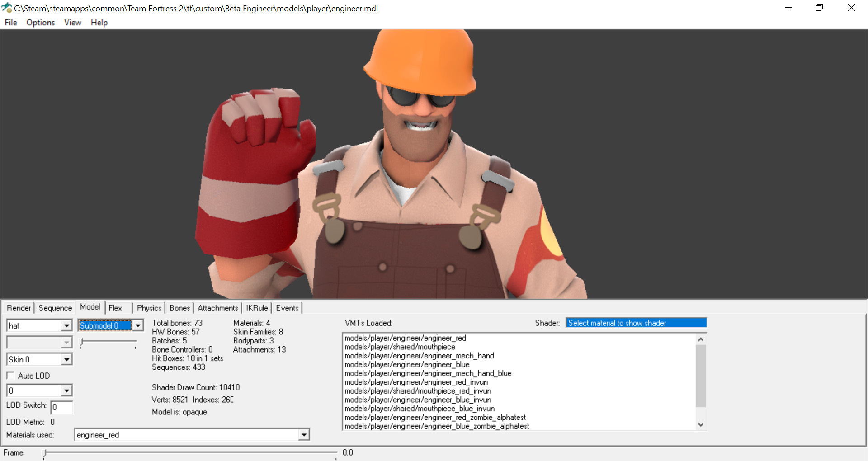This screenshot has width=868, height=461.
Task: Click inside the LOD Switch input field
Action: 62,407
